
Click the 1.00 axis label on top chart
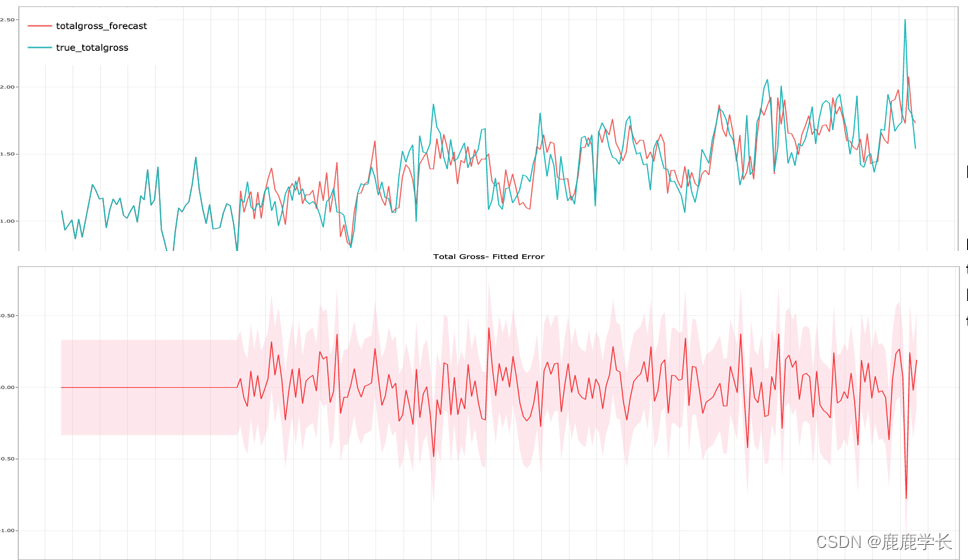[7, 221]
